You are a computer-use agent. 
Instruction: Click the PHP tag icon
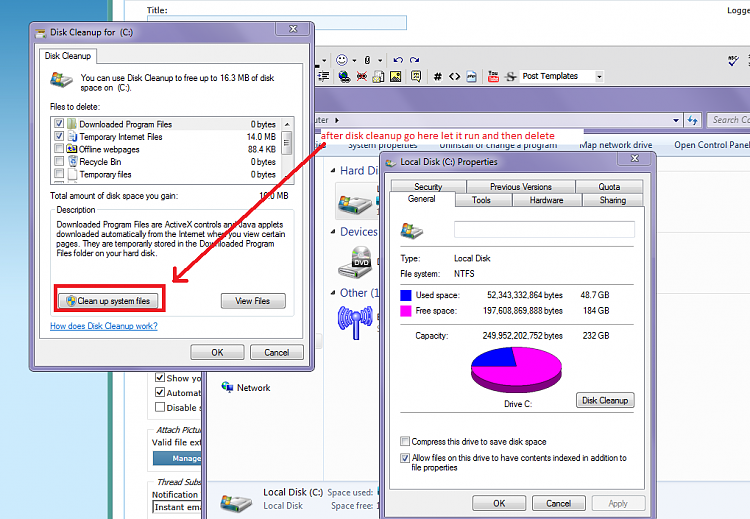coord(472,76)
